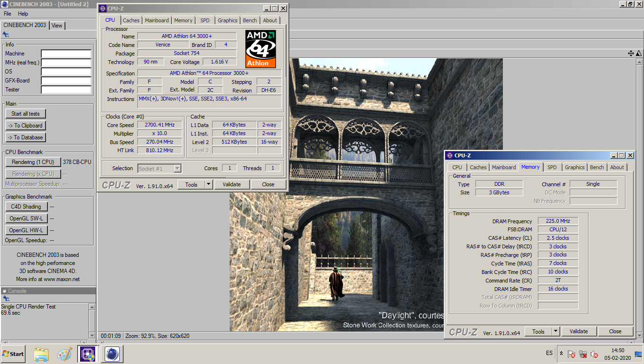Start the C4D Shading test
Screen dimensions: 644x364
(27, 207)
